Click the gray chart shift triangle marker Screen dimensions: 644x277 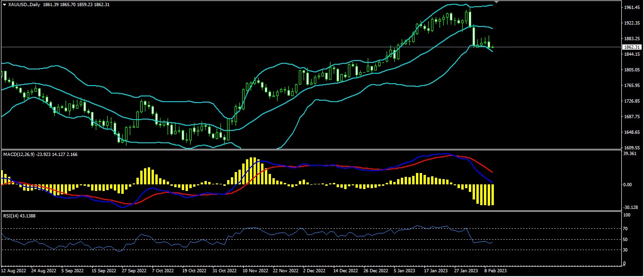(496, 2)
